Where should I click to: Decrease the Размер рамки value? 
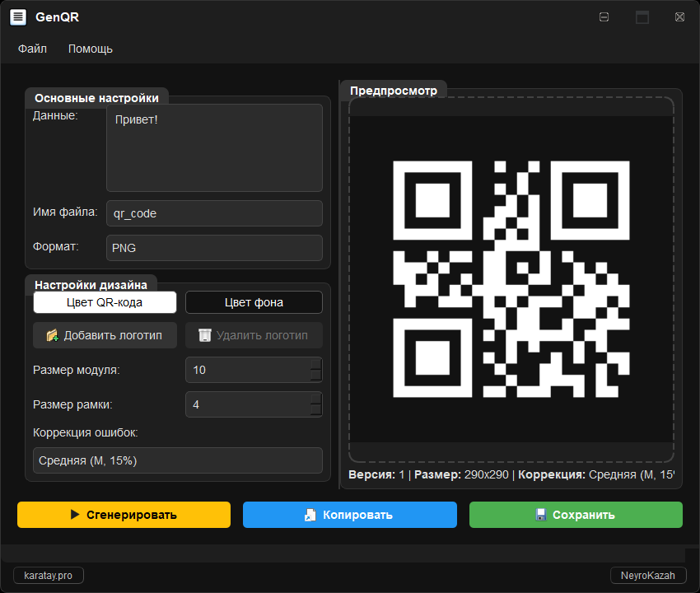316,410
